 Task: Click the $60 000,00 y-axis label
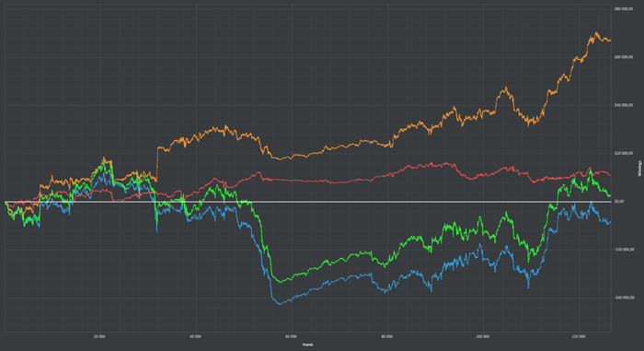(624, 57)
